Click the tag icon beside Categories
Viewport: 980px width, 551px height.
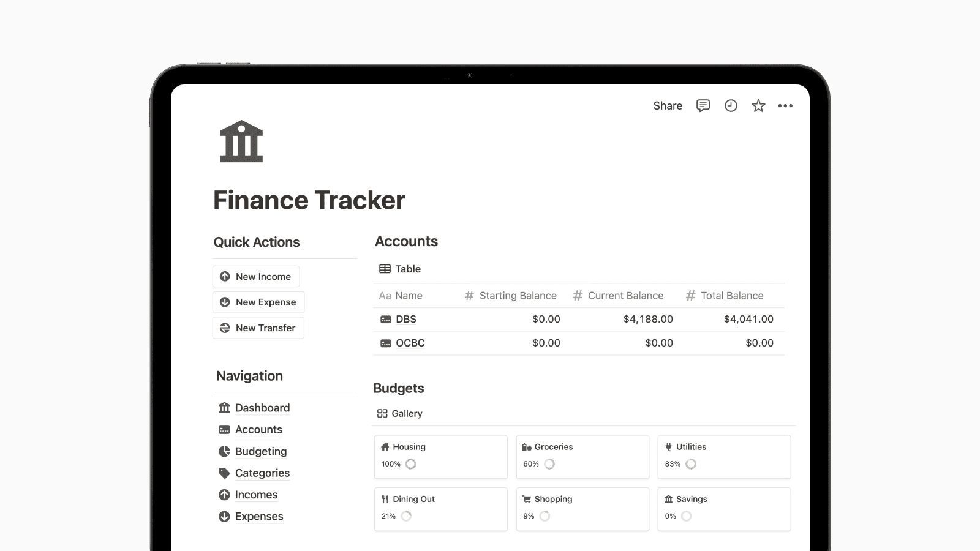point(223,473)
